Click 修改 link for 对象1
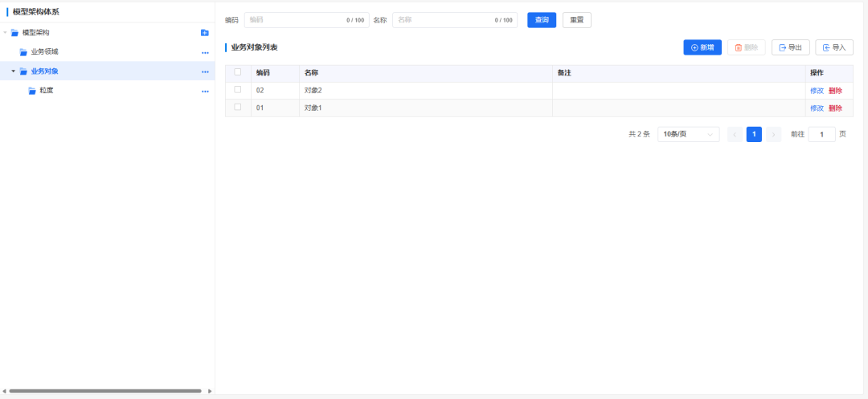The width and height of the screenshot is (868, 399). [x=817, y=108]
